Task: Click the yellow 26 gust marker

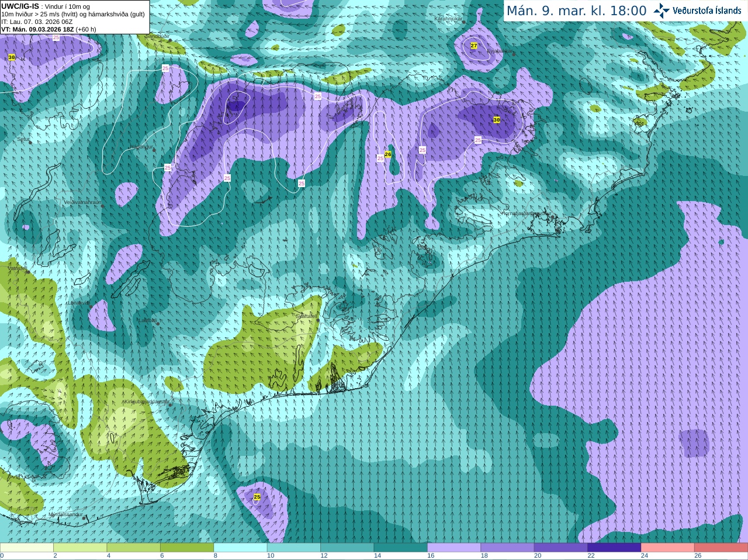Action: click(x=388, y=154)
